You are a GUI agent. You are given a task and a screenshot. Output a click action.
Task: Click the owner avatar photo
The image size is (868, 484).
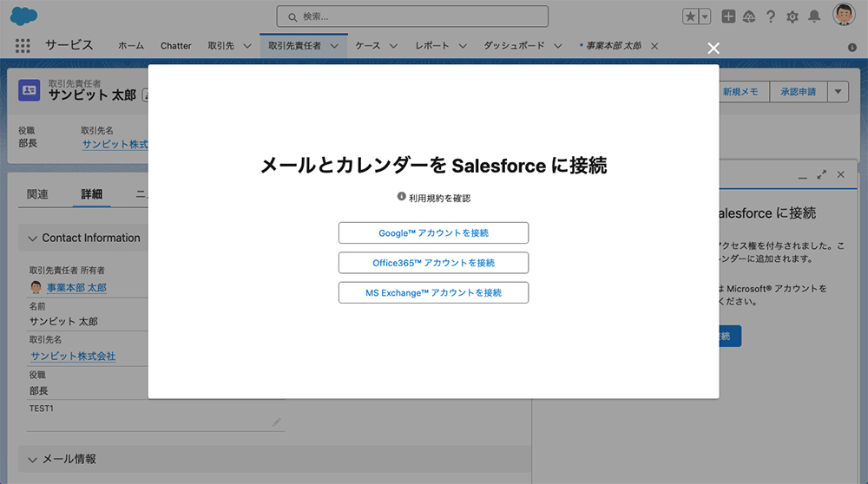36,287
